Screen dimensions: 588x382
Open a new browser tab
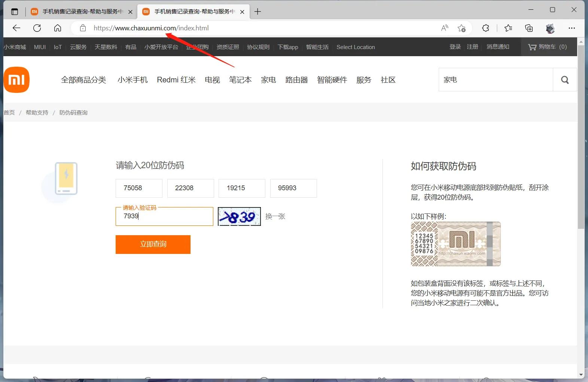click(x=258, y=12)
